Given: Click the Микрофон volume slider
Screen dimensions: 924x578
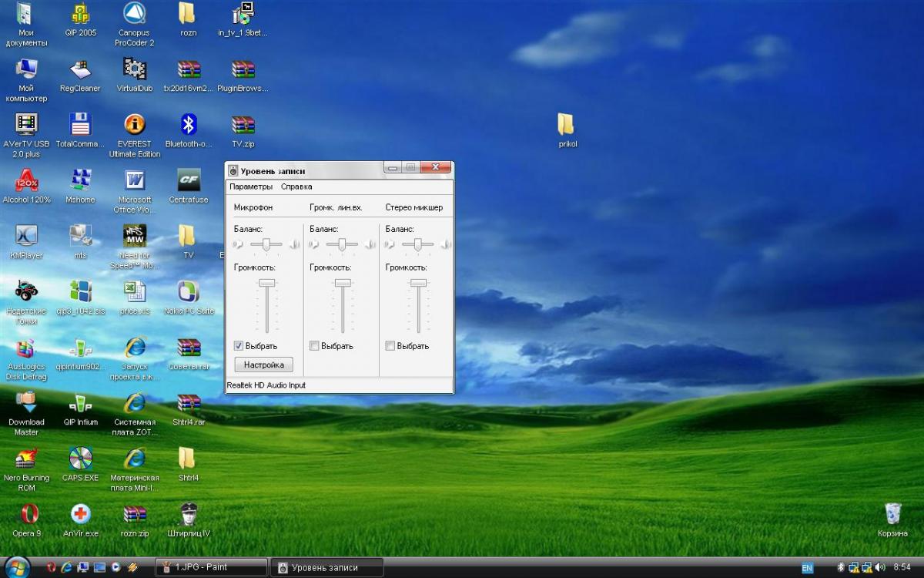Looking at the screenshot, I should pyautogui.click(x=267, y=284).
